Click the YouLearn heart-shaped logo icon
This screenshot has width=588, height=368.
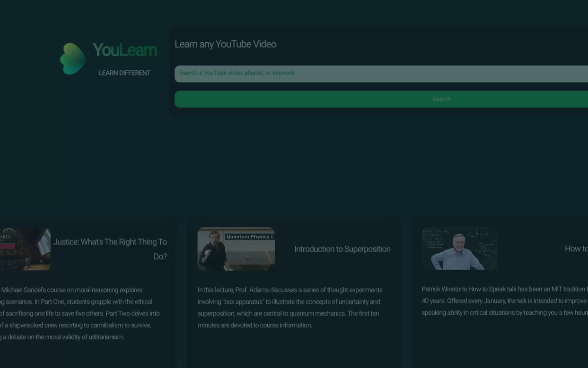(73, 58)
